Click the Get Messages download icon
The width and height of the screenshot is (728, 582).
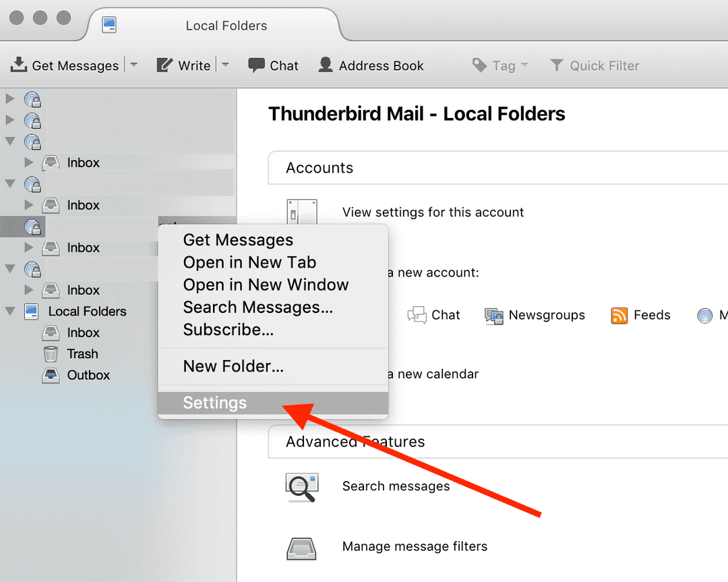tap(19, 65)
